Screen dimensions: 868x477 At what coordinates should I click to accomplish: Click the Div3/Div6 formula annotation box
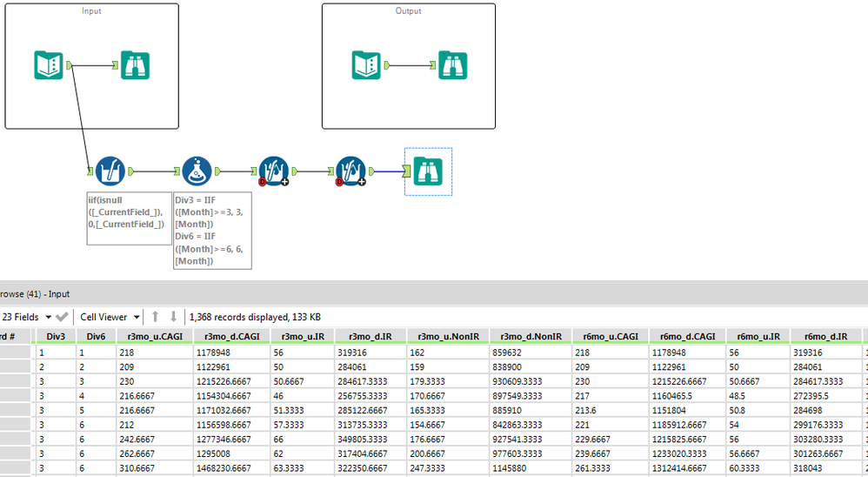[212, 231]
